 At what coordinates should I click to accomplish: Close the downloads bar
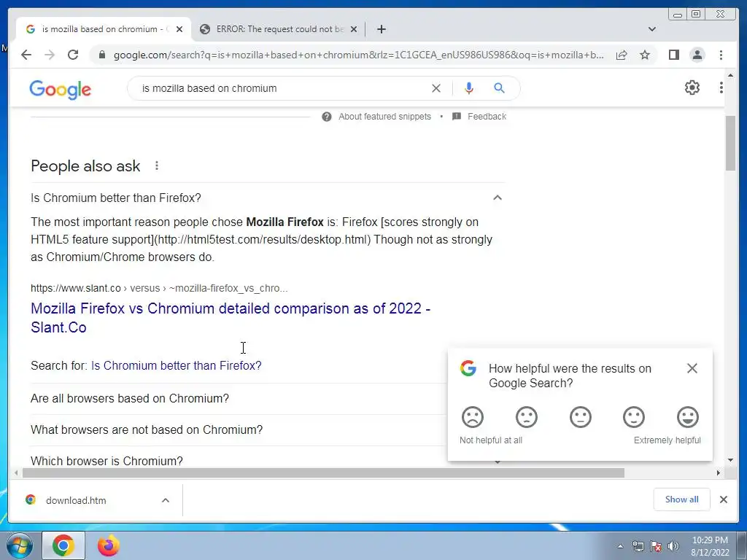723,499
